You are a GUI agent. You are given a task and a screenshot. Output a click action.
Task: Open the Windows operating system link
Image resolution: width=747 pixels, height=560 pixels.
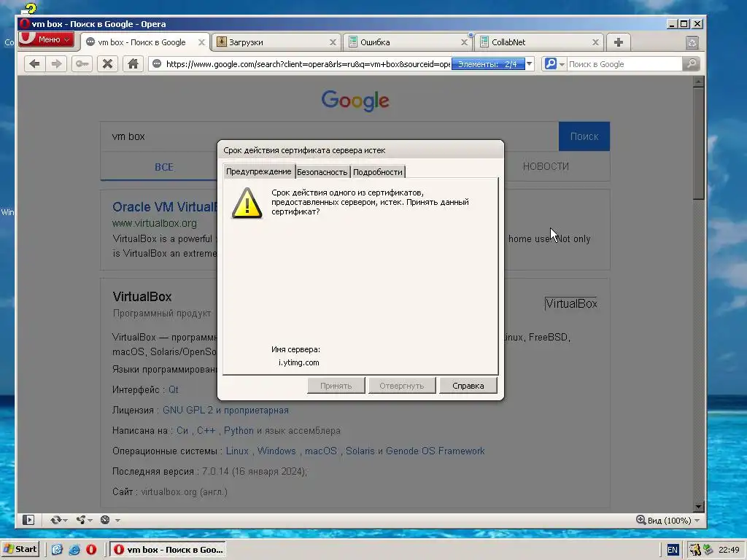point(276,451)
